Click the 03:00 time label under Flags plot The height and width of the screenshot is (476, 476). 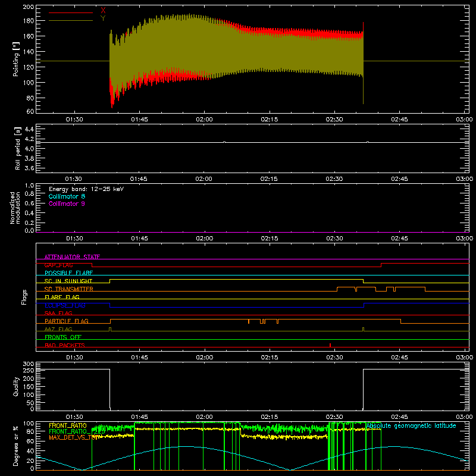coord(465,358)
